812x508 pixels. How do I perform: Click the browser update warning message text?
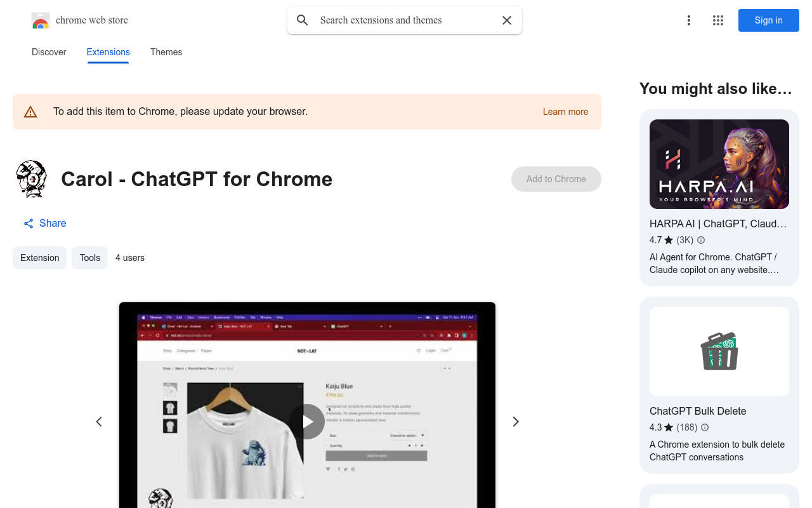tap(180, 112)
